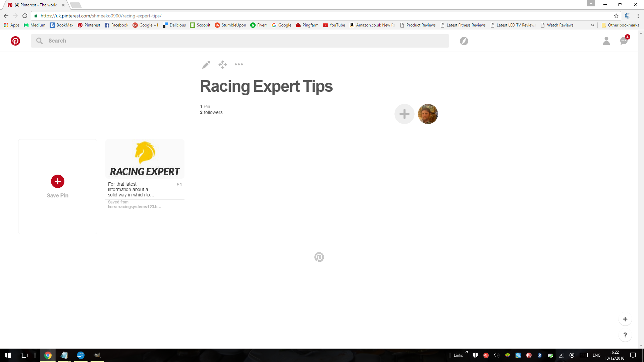
Task: Open Chrome from the Windows taskbar
Action: coord(48,355)
